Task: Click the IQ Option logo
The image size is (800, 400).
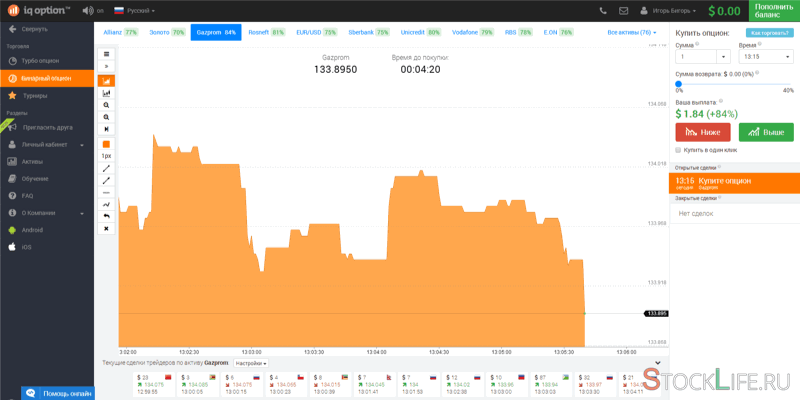Action: point(39,10)
